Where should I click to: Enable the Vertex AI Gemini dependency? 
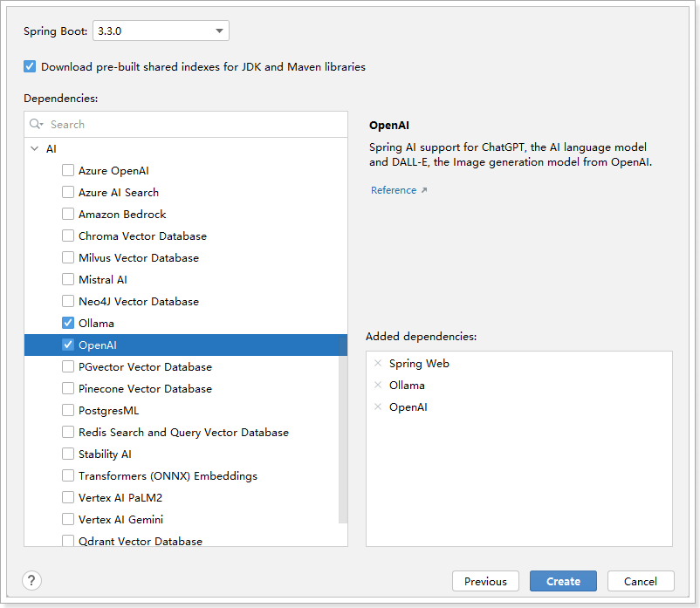(68, 519)
